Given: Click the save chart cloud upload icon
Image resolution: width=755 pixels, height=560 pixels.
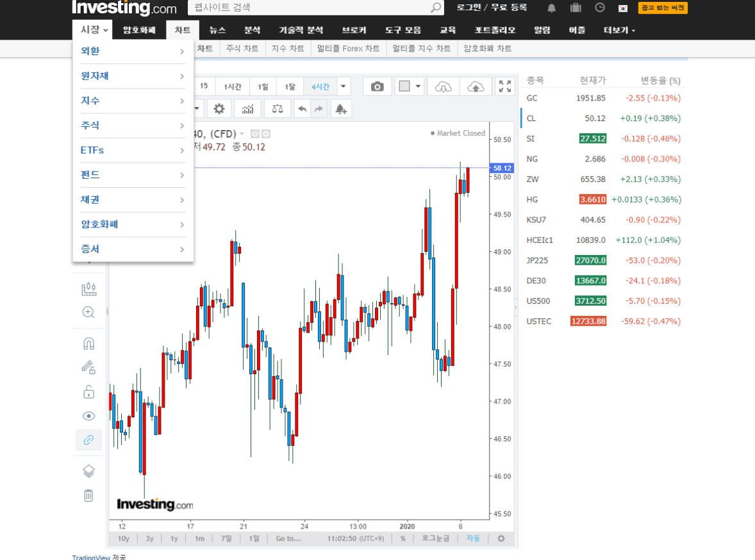Looking at the screenshot, I should 476,86.
